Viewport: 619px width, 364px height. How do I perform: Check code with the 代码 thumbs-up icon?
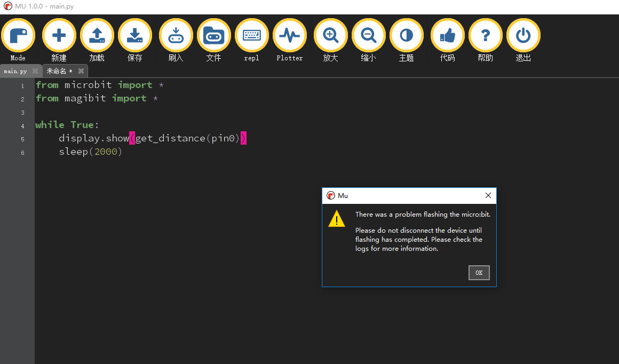tap(447, 35)
